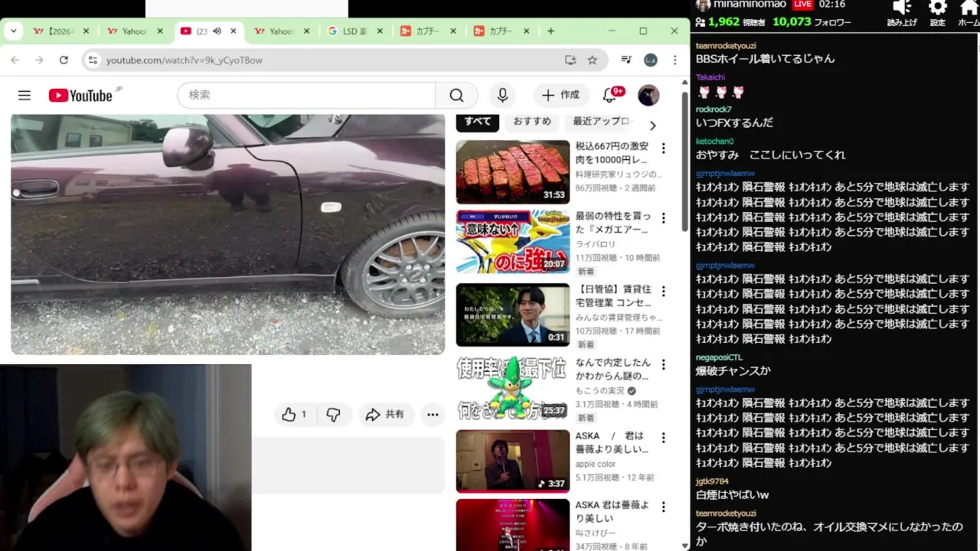Open options for the メガエアー video
Viewport: 980px width, 551px height.
click(664, 218)
